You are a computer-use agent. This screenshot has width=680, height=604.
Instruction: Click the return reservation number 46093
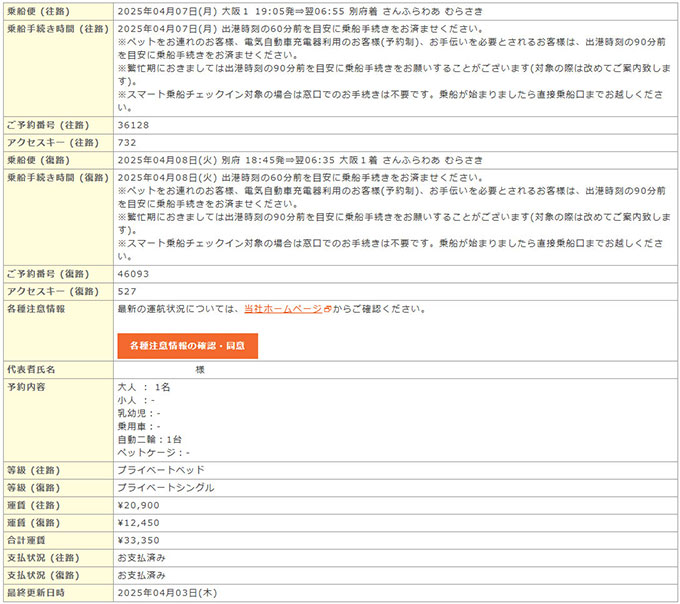pyautogui.click(x=133, y=273)
